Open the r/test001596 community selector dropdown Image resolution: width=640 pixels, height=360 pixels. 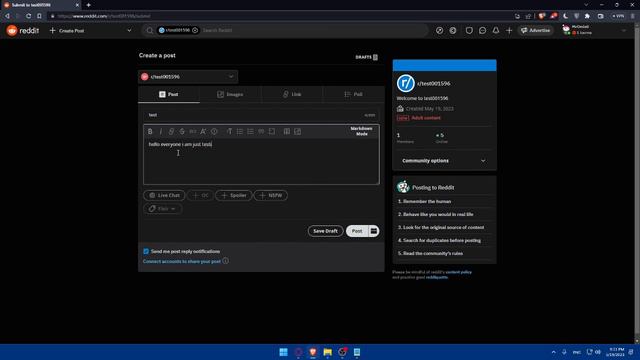tap(188, 77)
